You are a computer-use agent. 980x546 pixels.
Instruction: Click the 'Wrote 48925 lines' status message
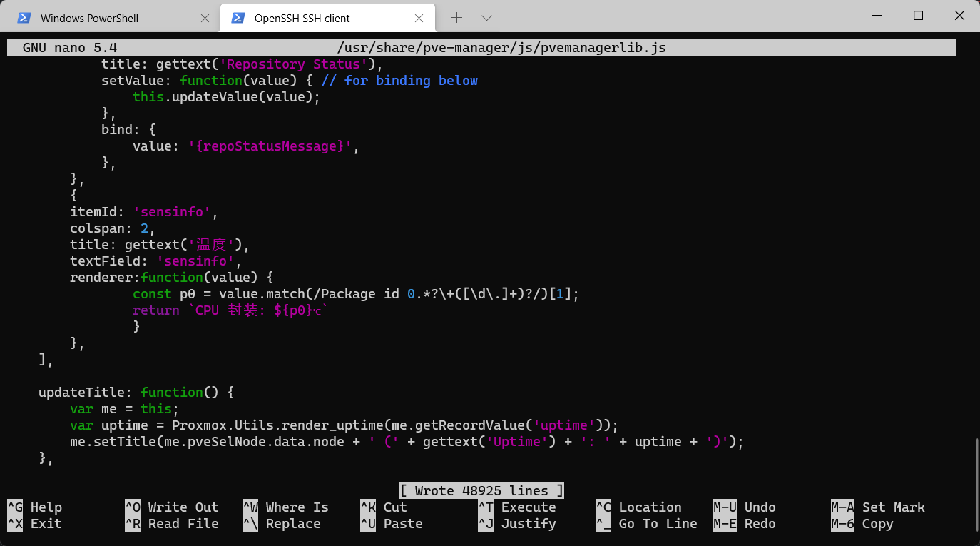pyautogui.click(x=482, y=491)
